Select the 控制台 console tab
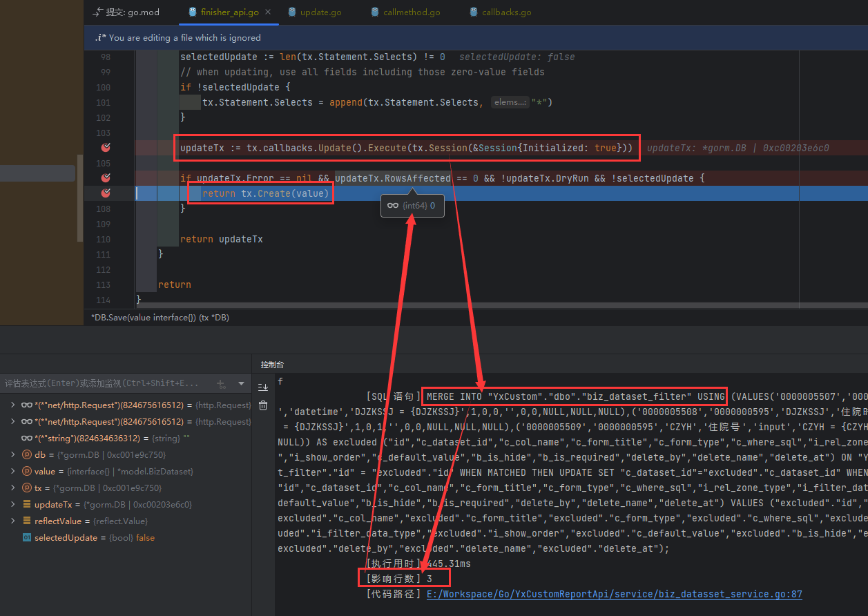The image size is (868, 616). coord(271,365)
